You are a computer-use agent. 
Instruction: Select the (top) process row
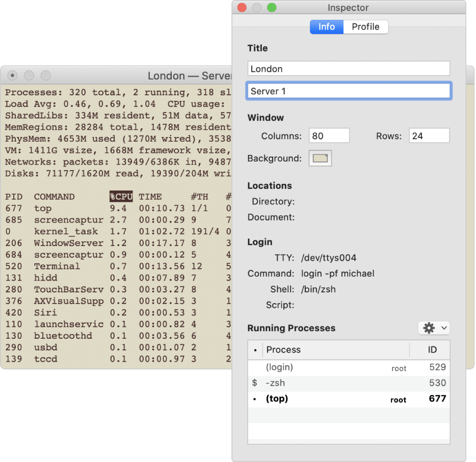click(x=349, y=399)
